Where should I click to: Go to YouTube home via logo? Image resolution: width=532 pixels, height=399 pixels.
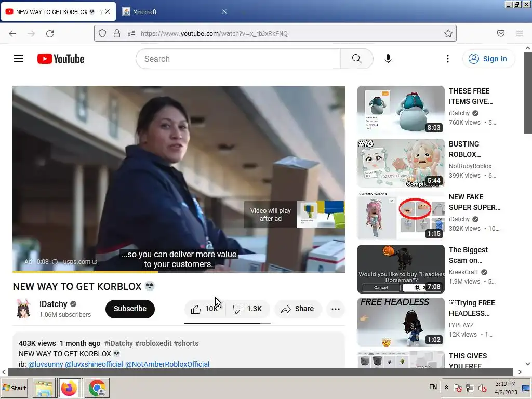(x=61, y=59)
